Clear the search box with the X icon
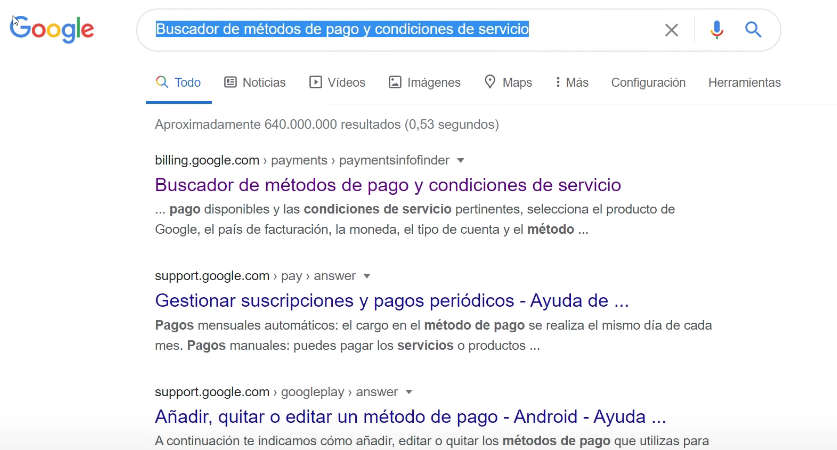 click(x=672, y=30)
